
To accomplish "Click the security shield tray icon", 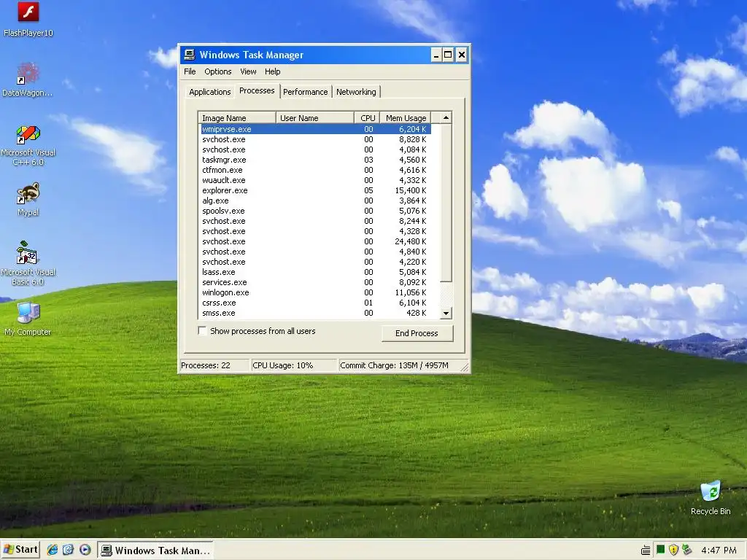I will click(673, 550).
